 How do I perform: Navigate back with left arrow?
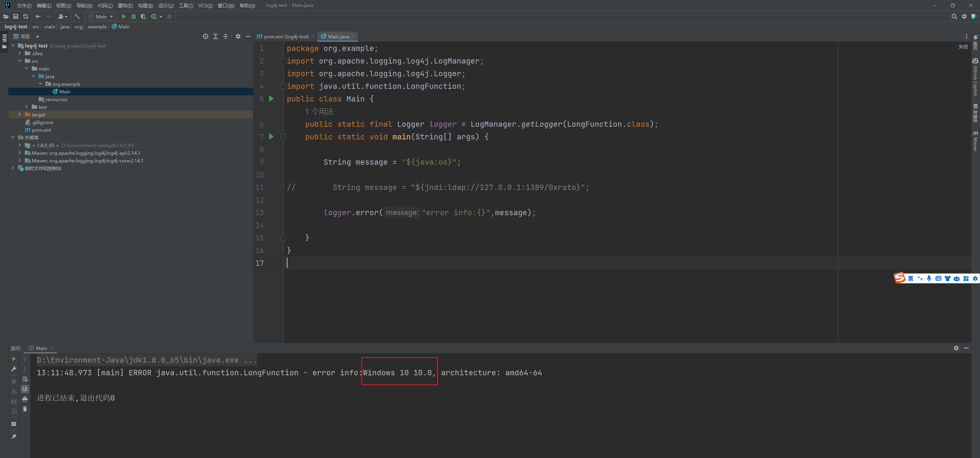click(x=38, y=16)
